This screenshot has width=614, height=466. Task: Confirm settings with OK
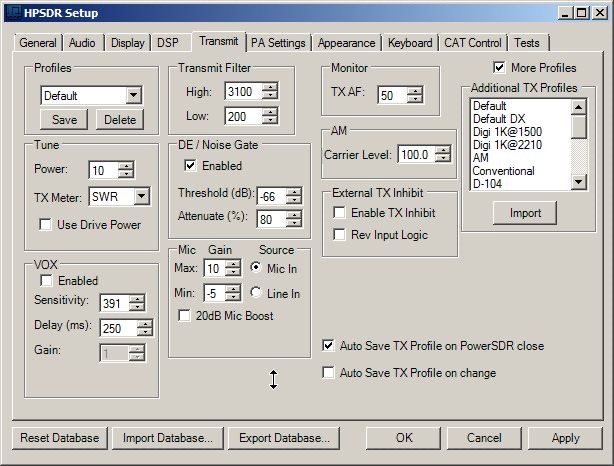(x=404, y=438)
